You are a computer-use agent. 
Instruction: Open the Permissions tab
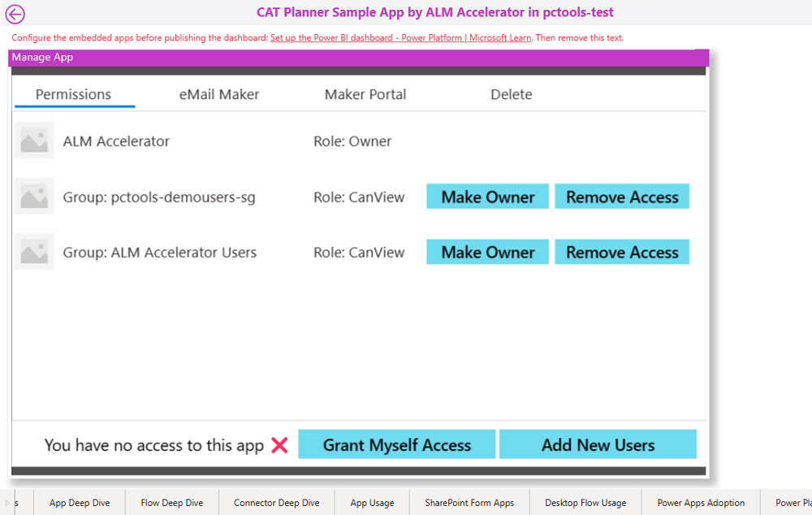pyautogui.click(x=74, y=94)
